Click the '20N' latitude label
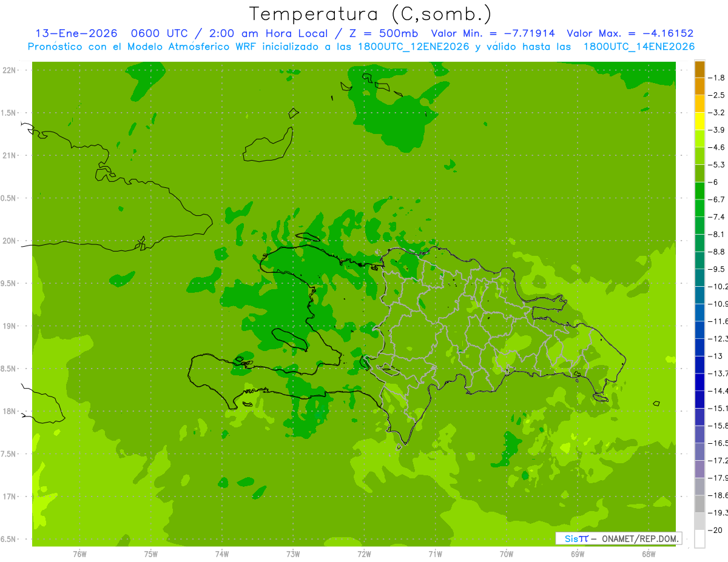728x562 pixels. tap(10, 241)
